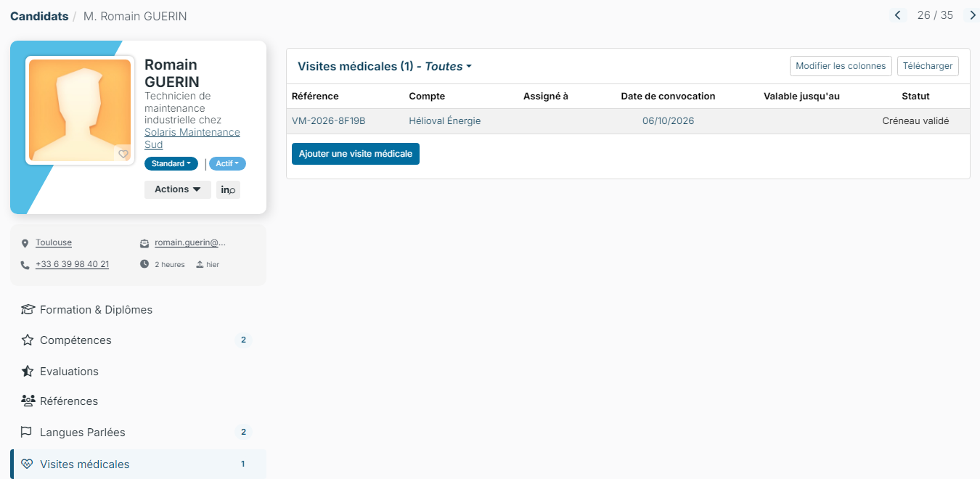Click the clock icon beside 2 heures
The image size is (980, 479).
point(144,264)
